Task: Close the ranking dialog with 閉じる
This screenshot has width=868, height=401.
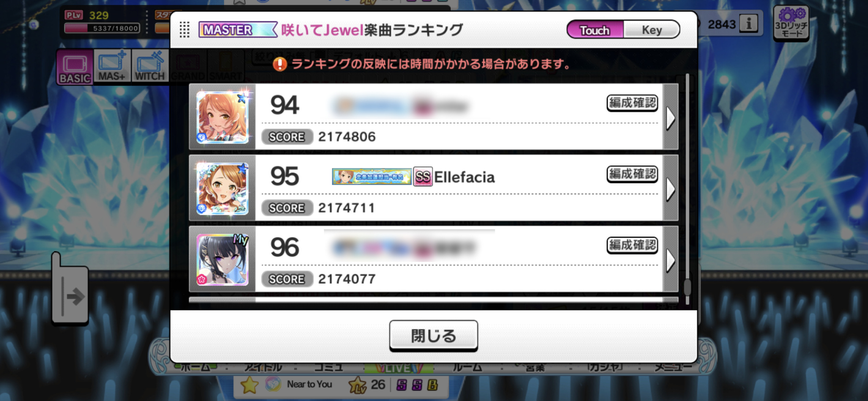Action: pyautogui.click(x=433, y=336)
